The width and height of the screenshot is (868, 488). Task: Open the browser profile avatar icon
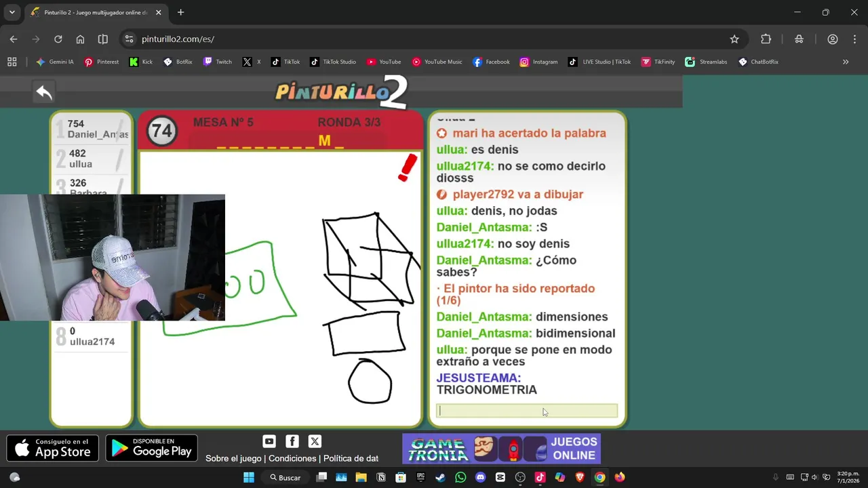833,39
